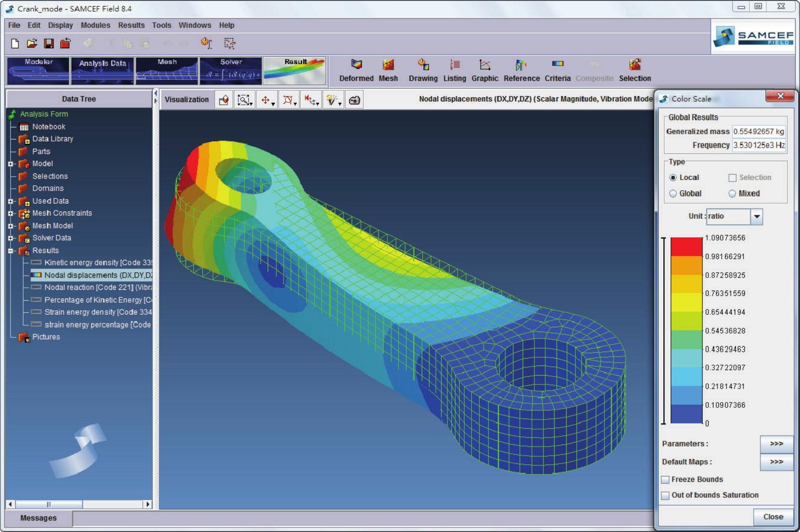800x532 pixels.
Task: Click the Reference icon in results toolbar
Action: (x=521, y=65)
